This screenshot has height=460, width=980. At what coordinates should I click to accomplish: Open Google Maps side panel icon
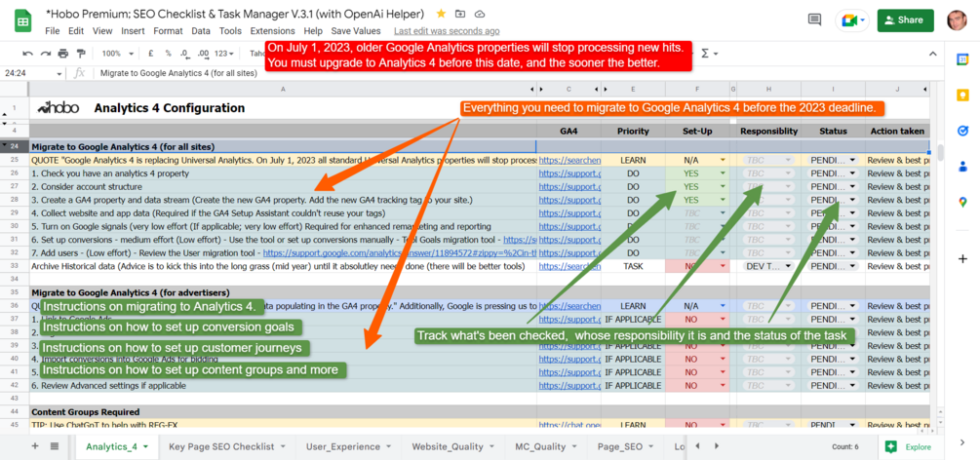962,202
